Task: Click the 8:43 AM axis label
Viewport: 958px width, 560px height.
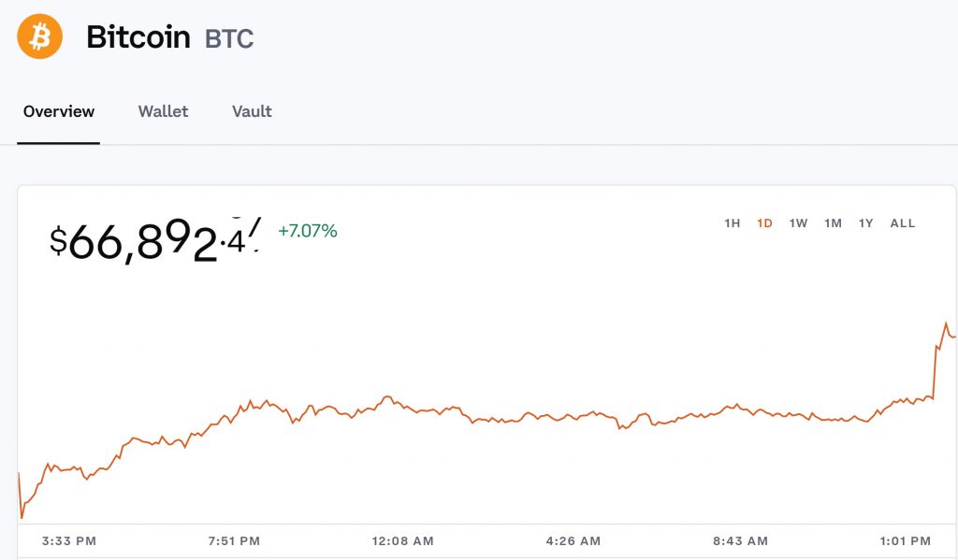Action: click(740, 540)
